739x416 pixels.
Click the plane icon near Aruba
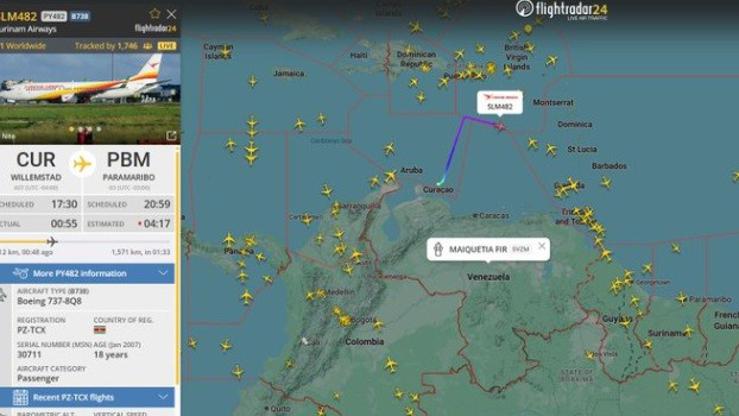tap(390, 176)
